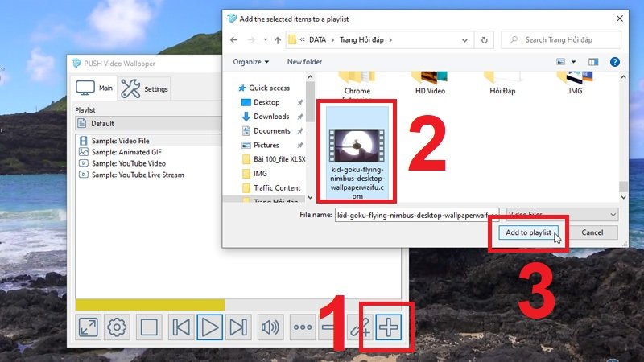Click the Add to playlist button

528,232
